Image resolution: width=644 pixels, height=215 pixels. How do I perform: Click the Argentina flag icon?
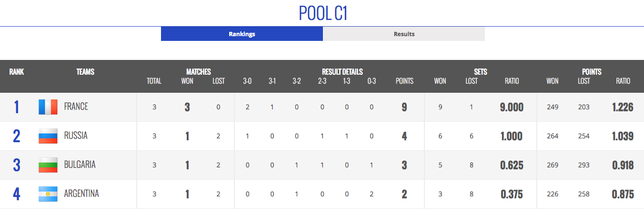[x=48, y=194]
